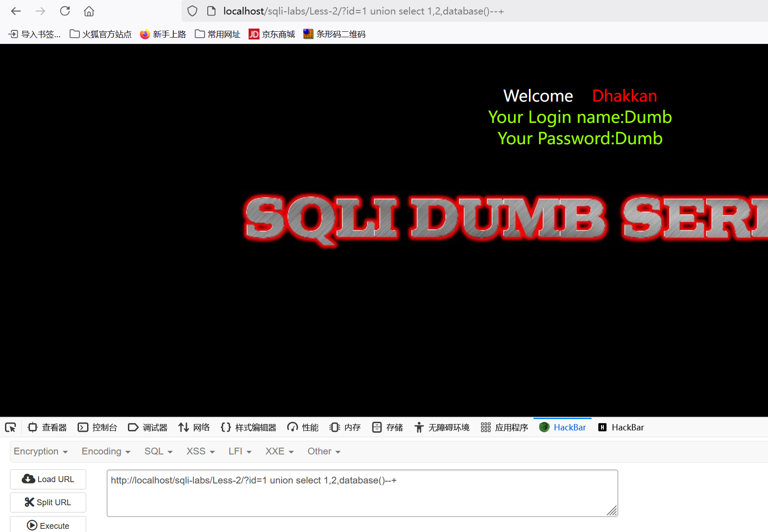Click the HackBar frog icon

[543, 427]
